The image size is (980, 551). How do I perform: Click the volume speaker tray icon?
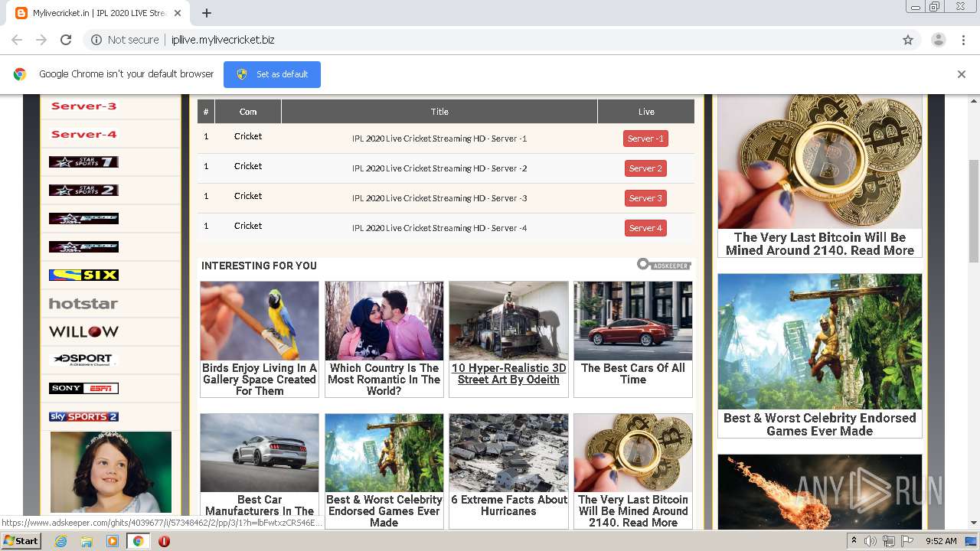(x=871, y=541)
